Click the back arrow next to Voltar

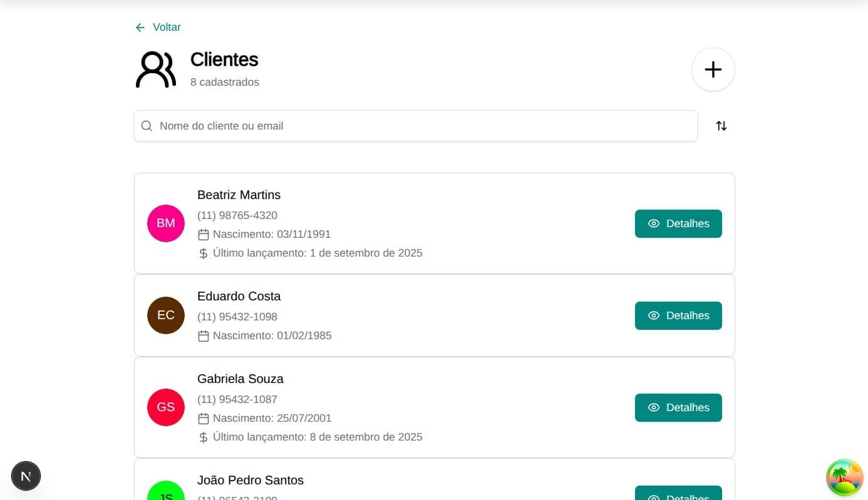(x=140, y=28)
